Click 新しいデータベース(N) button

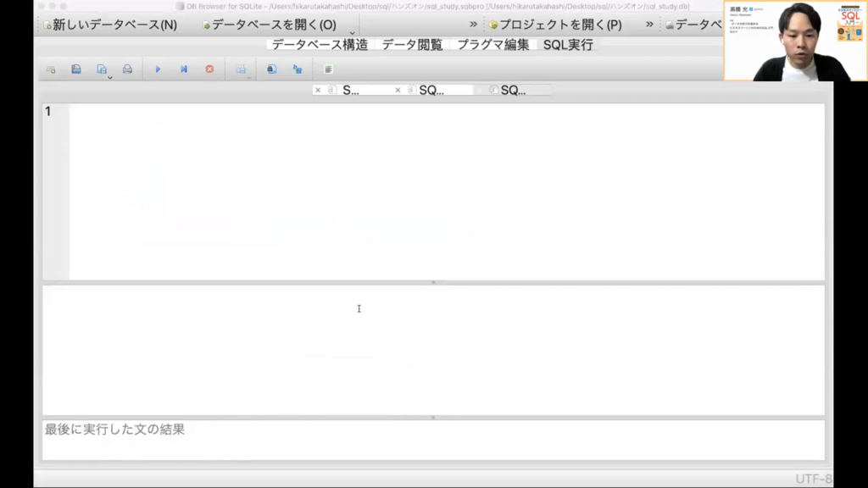110,25
